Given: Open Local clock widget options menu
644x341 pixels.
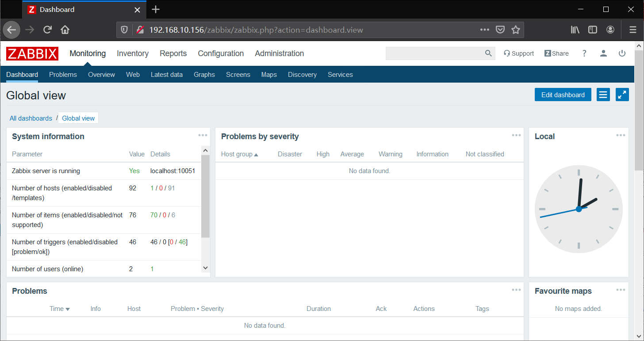Looking at the screenshot, I should [621, 135].
